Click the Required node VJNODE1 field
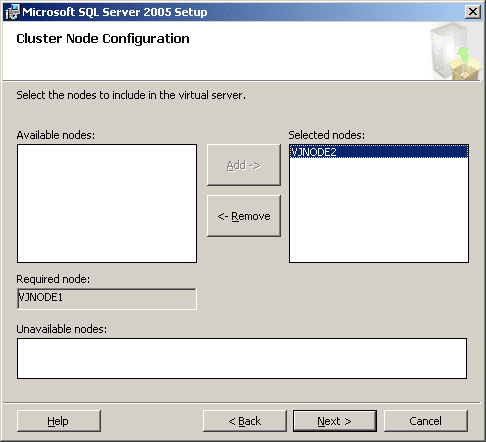Image resolution: width=486 pixels, height=442 pixels. [x=107, y=299]
